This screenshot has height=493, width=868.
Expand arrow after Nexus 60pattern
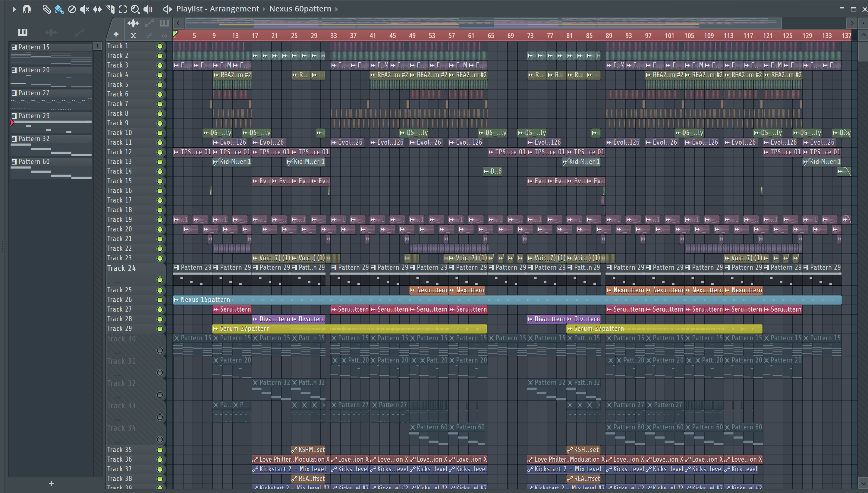pos(337,9)
